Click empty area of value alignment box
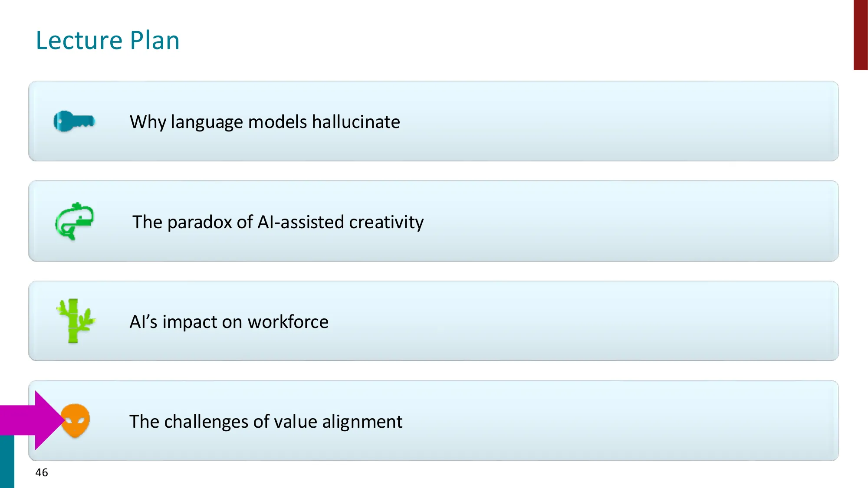The image size is (868, 488). click(608, 421)
